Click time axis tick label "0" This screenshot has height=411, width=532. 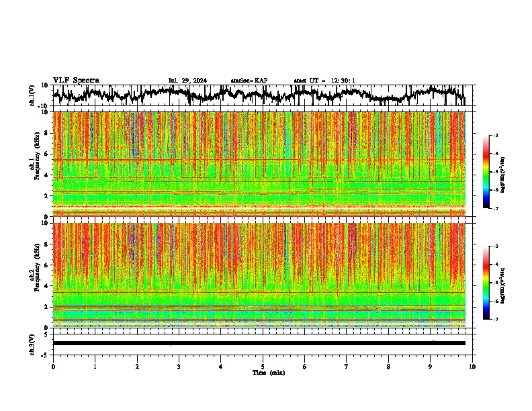[x=53, y=367]
